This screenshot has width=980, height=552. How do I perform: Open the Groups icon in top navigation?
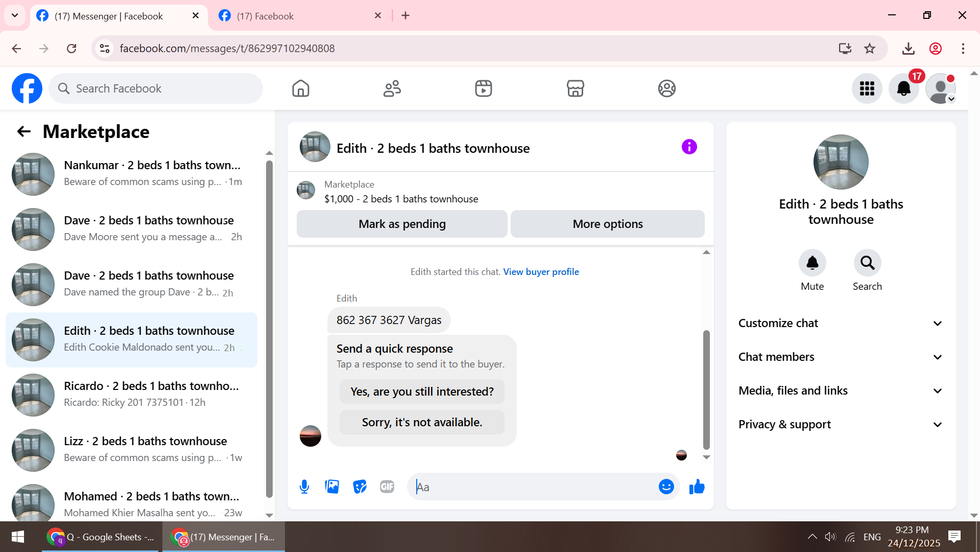[667, 88]
